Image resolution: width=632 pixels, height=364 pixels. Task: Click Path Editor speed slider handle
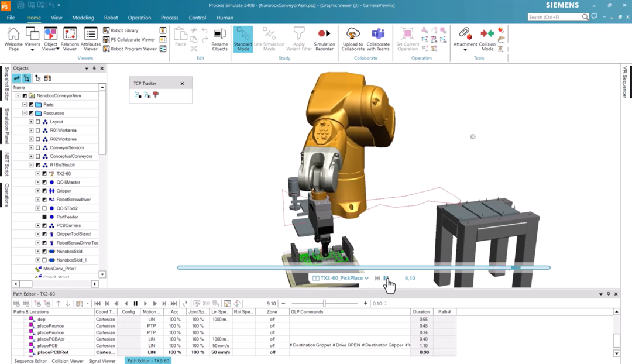tap(324, 303)
